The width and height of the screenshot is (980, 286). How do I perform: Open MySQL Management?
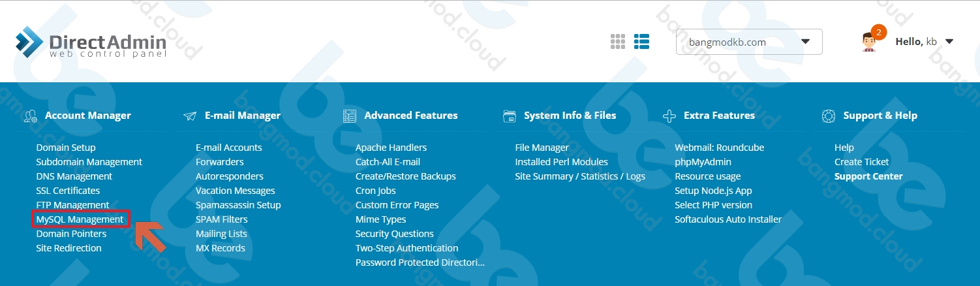coord(80,219)
